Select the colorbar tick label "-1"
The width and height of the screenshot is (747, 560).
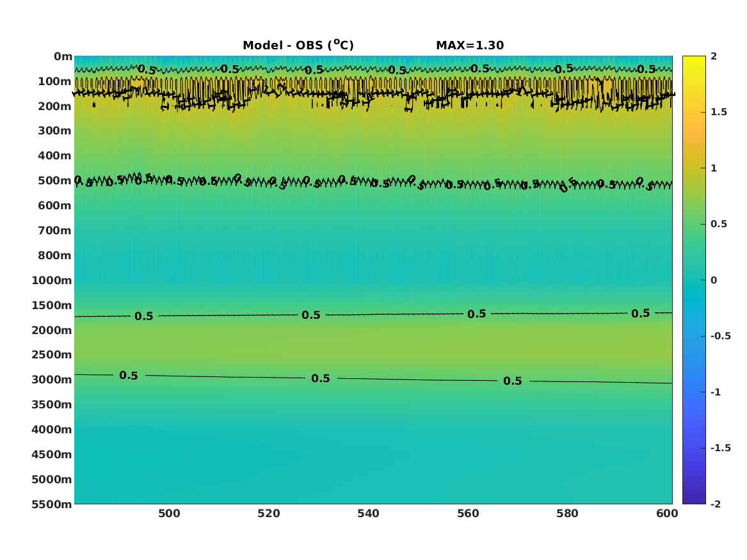716,392
